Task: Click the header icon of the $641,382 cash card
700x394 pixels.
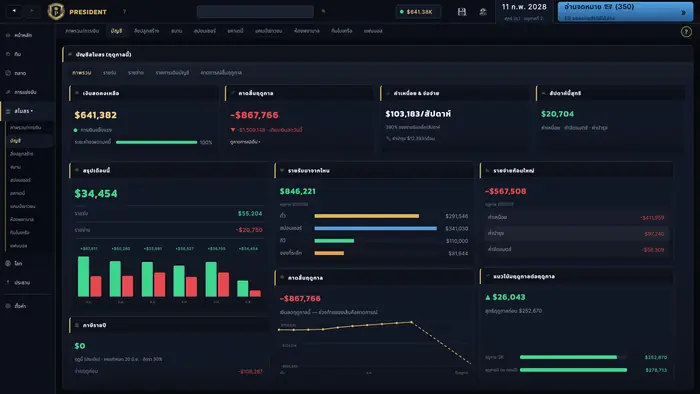Action: pyautogui.click(x=77, y=93)
